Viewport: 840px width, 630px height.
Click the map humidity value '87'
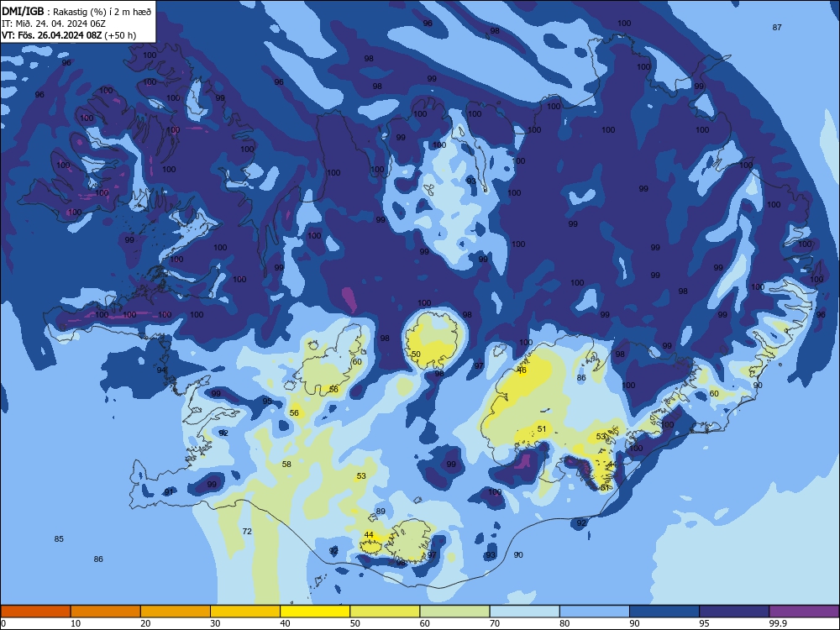(x=777, y=28)
